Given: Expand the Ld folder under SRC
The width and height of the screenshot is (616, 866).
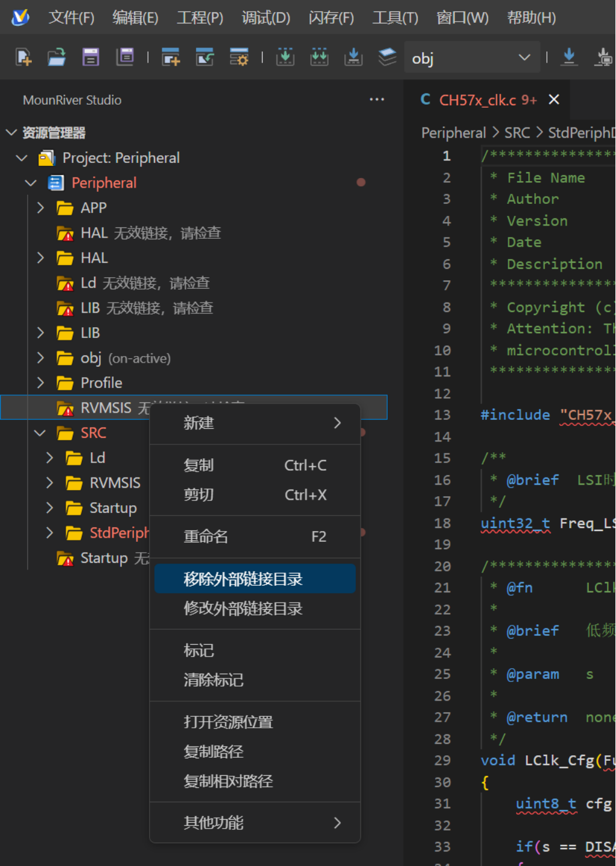Looking at the screenshot, I should pyautogui.click(x=49, y=458).
